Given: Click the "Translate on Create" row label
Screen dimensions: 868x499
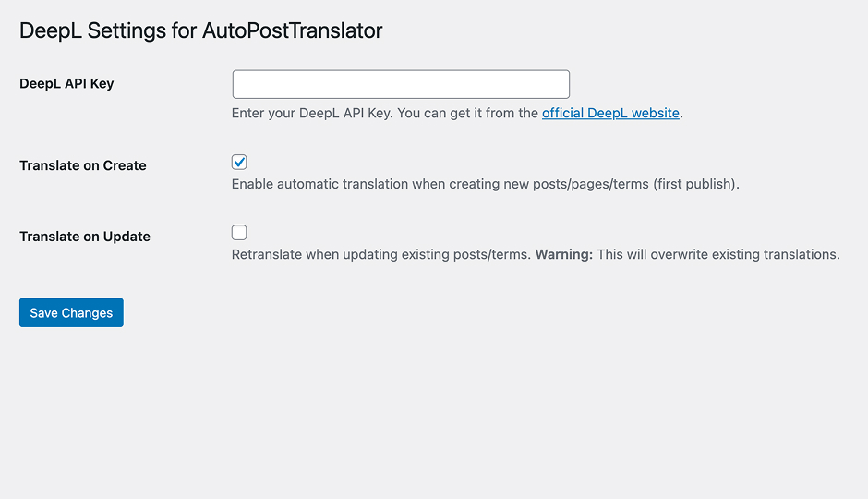Looking at the screenshot, I should (83, 165).
